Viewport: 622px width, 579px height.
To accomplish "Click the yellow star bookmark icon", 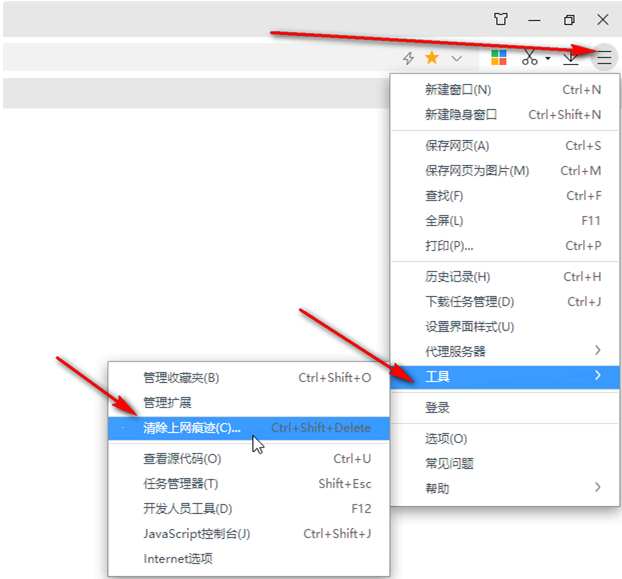I will 432,58.
